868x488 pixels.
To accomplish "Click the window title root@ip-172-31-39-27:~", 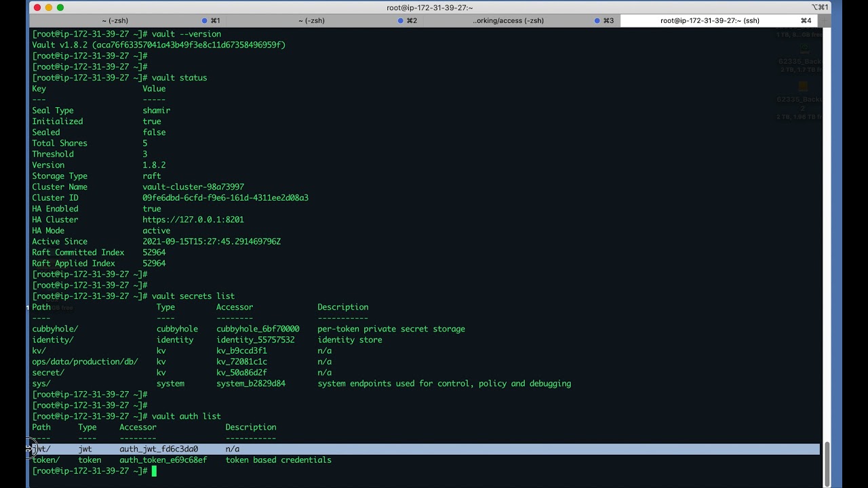I will [429, 7].
